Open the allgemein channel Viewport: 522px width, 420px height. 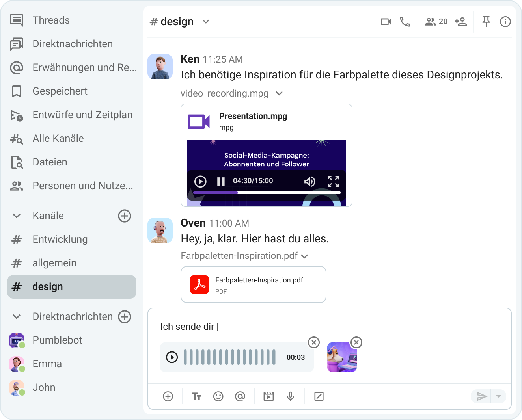click(54, 263)
